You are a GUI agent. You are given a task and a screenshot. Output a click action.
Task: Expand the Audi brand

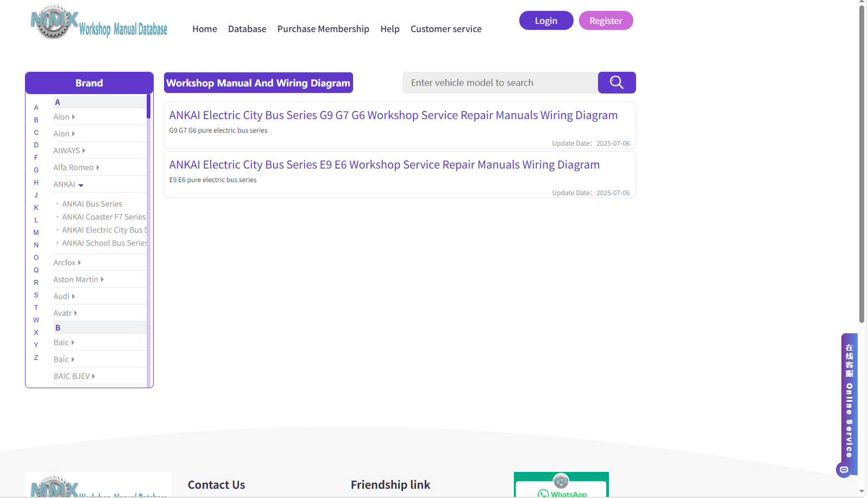tap(64, 296)
